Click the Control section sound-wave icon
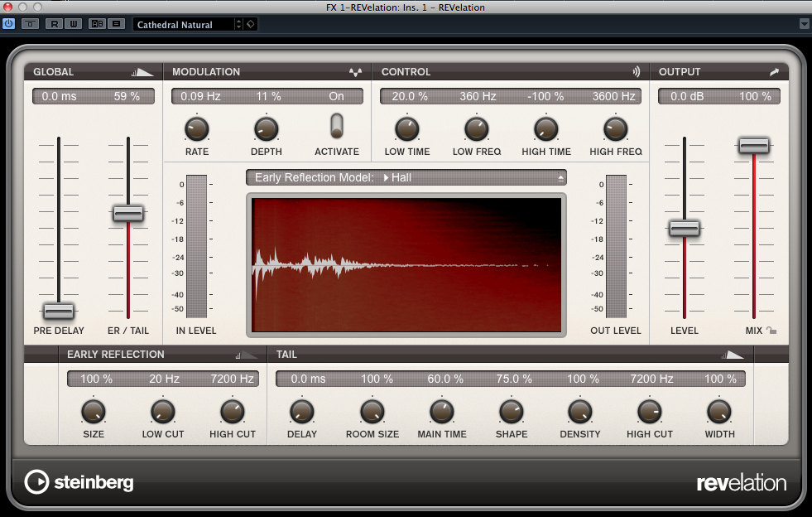The width and height of the screenshot is (812, 517). click(636, 72)
